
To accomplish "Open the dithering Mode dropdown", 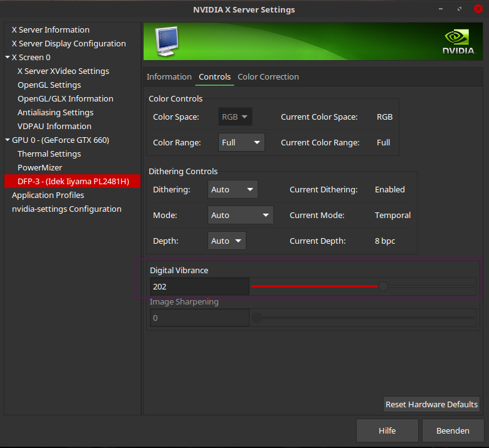I will [x=241, y=215].
